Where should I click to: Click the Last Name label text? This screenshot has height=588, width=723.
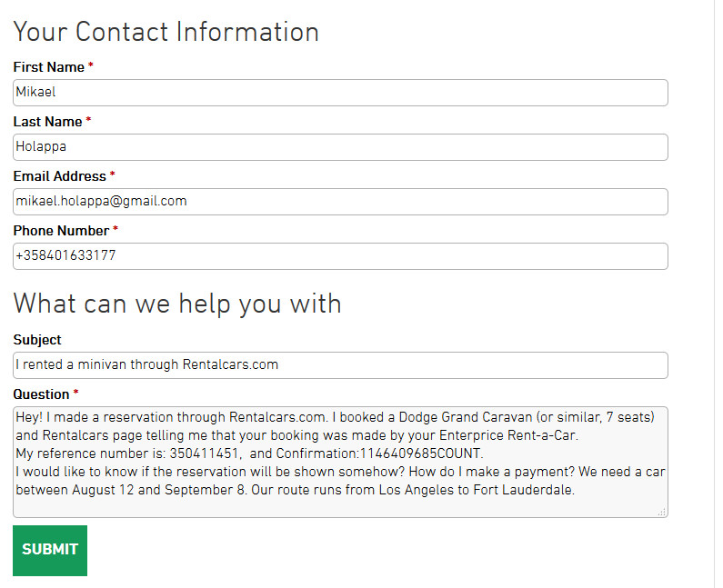[47, 122]
